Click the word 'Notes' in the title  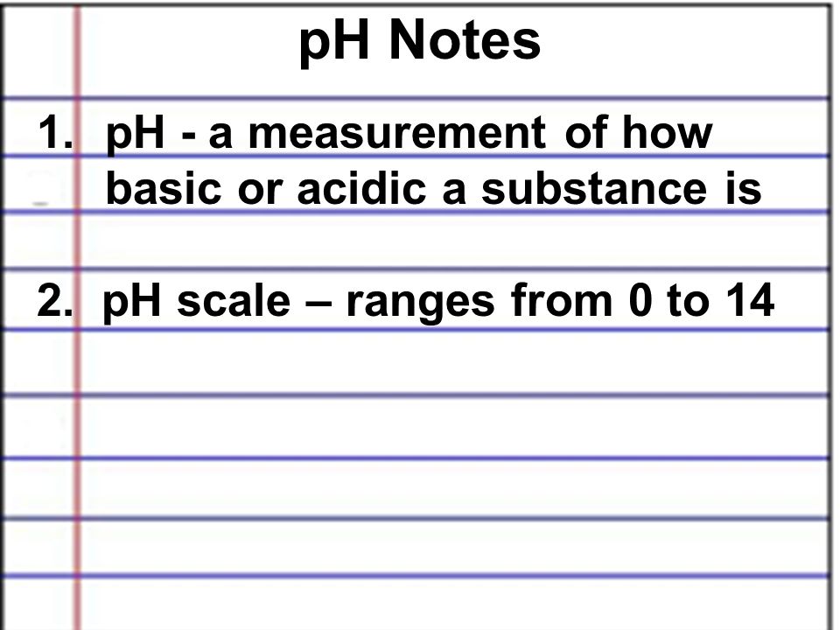(465, 40)
